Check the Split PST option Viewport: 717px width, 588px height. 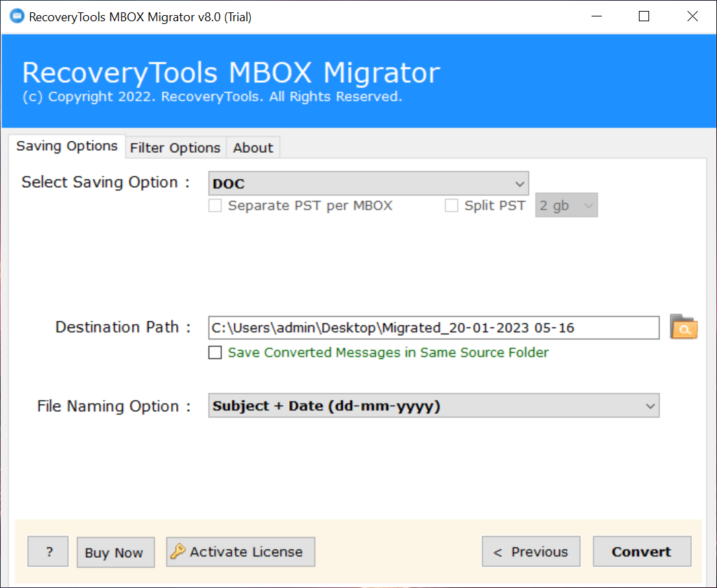[x=451, y=206]
